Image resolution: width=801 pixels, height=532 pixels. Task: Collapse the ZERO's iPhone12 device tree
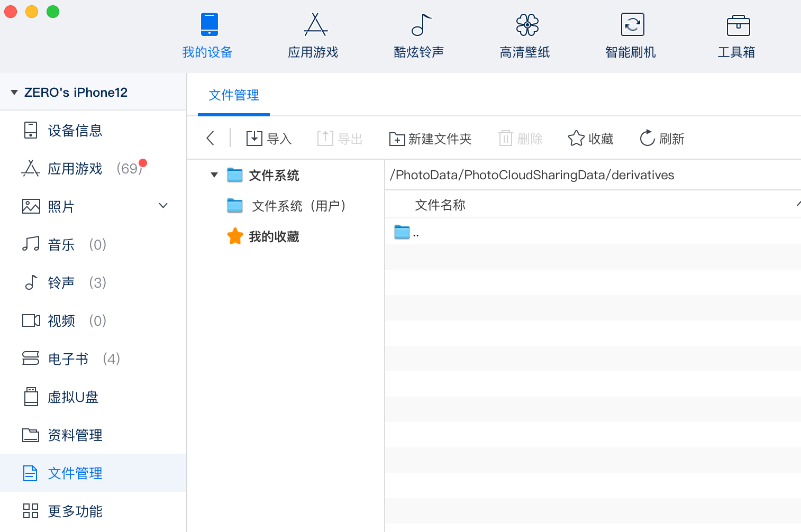[14, 93]
